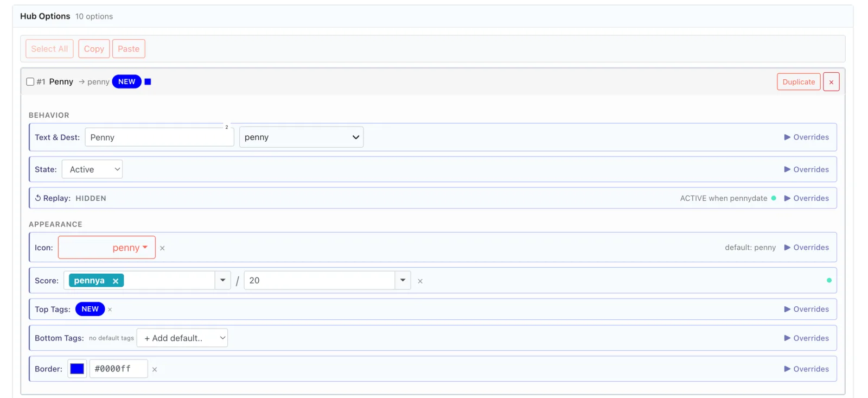This screenshot has height=398, width=868.
Task: Remove the pennya score tag
Action: [x=116, y=281]
